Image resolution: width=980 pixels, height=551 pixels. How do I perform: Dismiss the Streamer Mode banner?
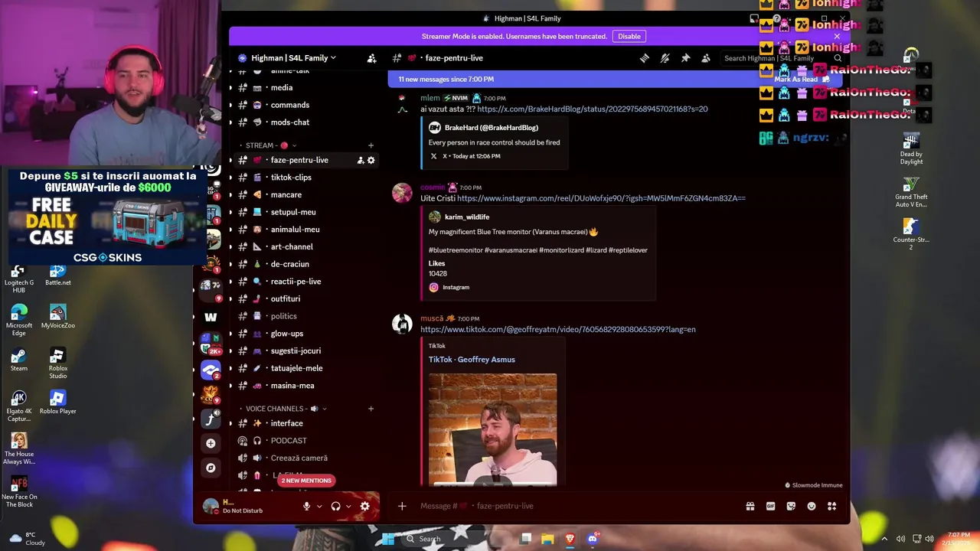point(837,36)
